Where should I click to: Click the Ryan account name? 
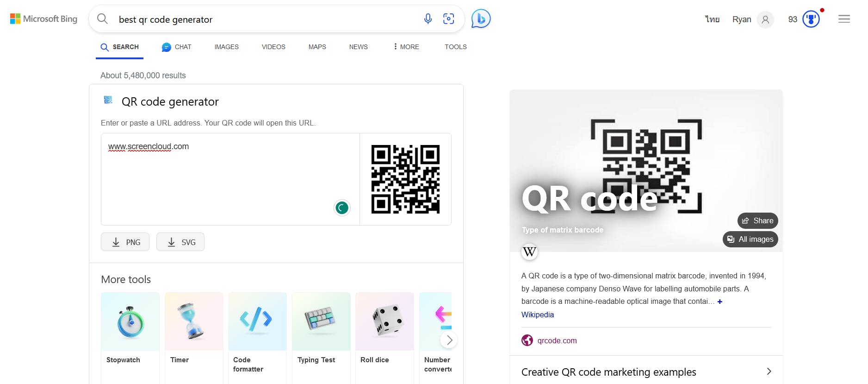(741, 19)
